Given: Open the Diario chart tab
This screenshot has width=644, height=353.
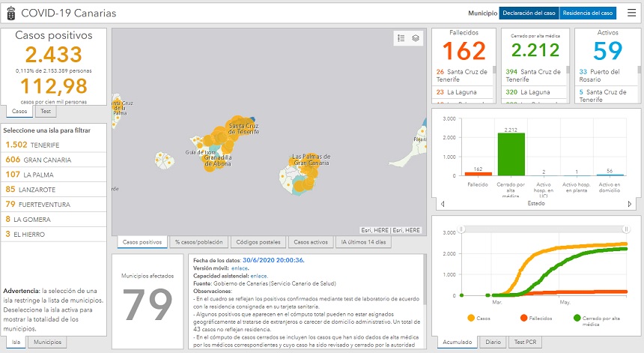Looking at the screenshot, I should tap(493, 342).
